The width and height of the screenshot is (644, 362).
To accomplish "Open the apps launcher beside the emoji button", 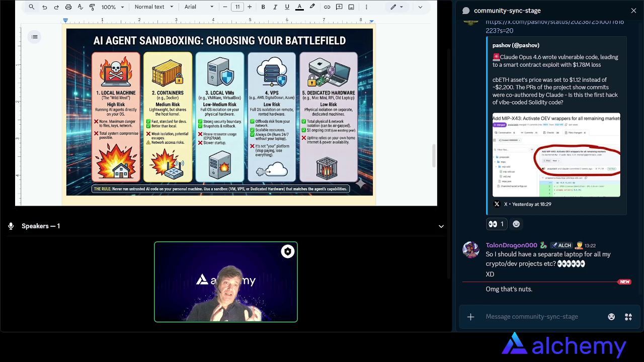I will tap(628, 317).
